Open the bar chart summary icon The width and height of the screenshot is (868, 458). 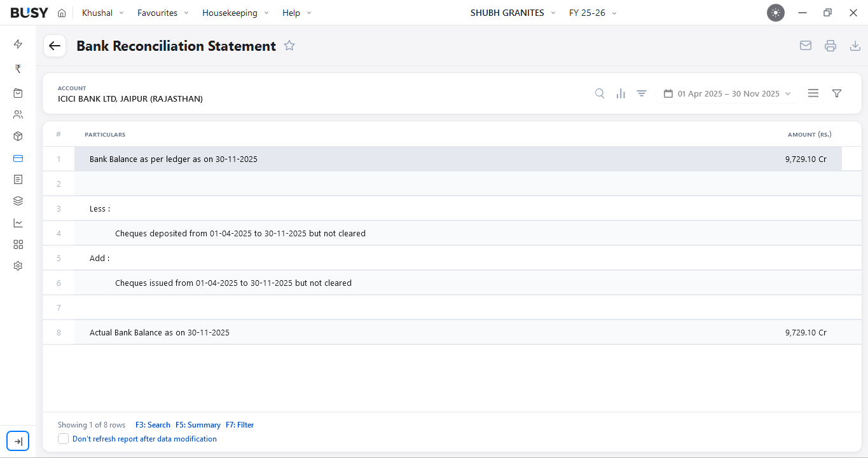pos(621,93)
